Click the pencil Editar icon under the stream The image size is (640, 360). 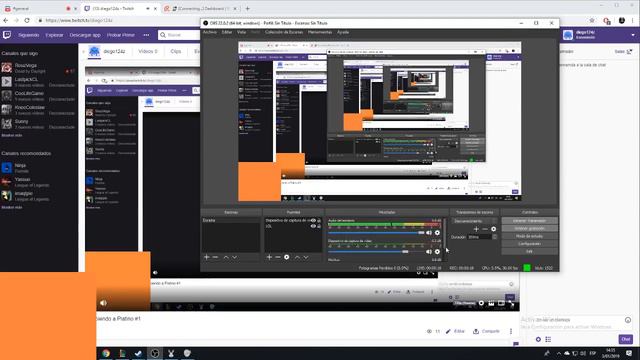449,331
